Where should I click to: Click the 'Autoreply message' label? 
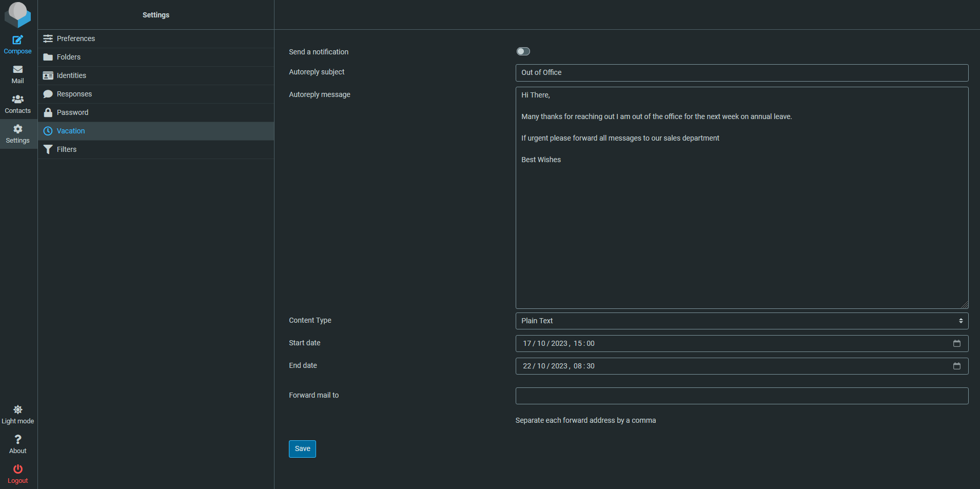point(319,94)
